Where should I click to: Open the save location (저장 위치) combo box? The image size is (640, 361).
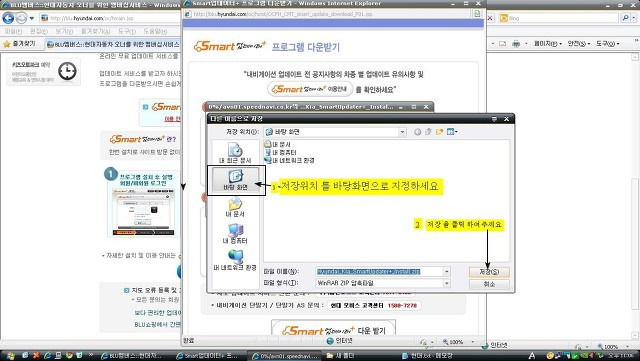[x=335, y=132]
